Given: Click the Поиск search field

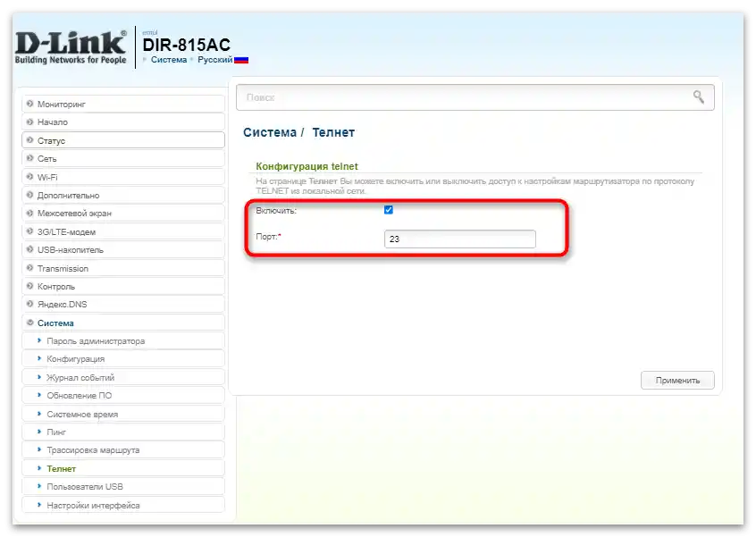Looking at the screenshot, I should [475, 97].
